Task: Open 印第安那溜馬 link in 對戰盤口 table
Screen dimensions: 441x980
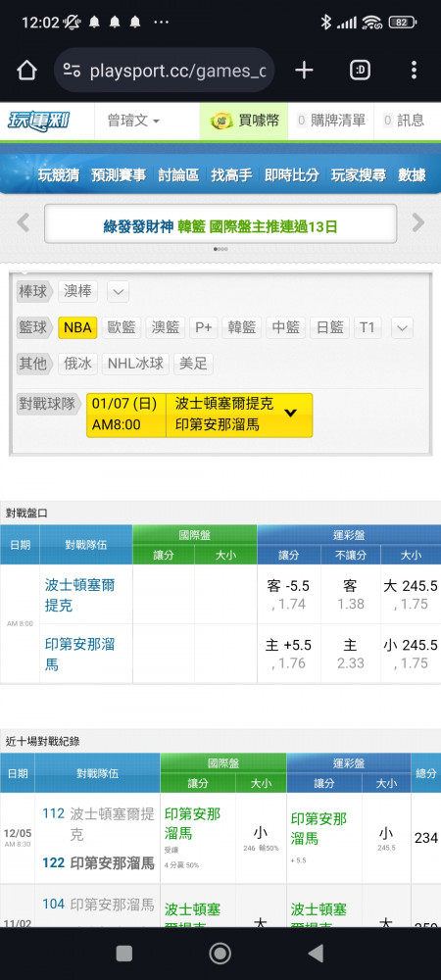Action: coord(80,654)
